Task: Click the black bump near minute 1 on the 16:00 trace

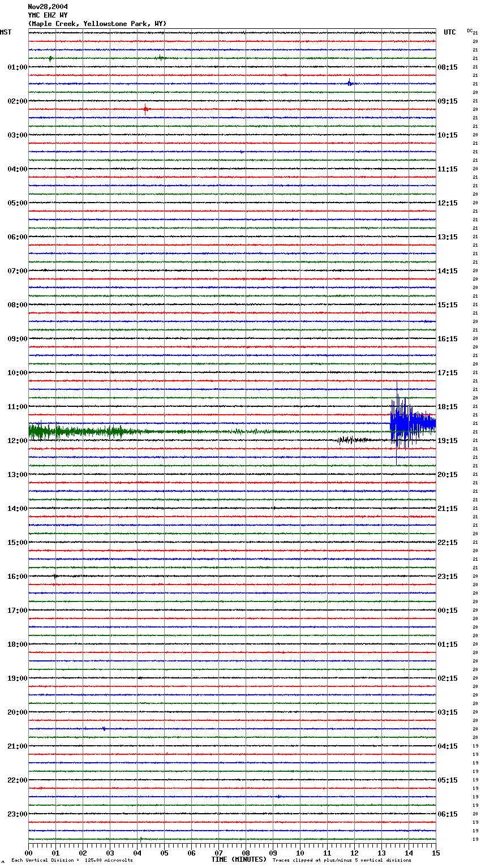Action: pyautogui.click(x=55, y=576)
